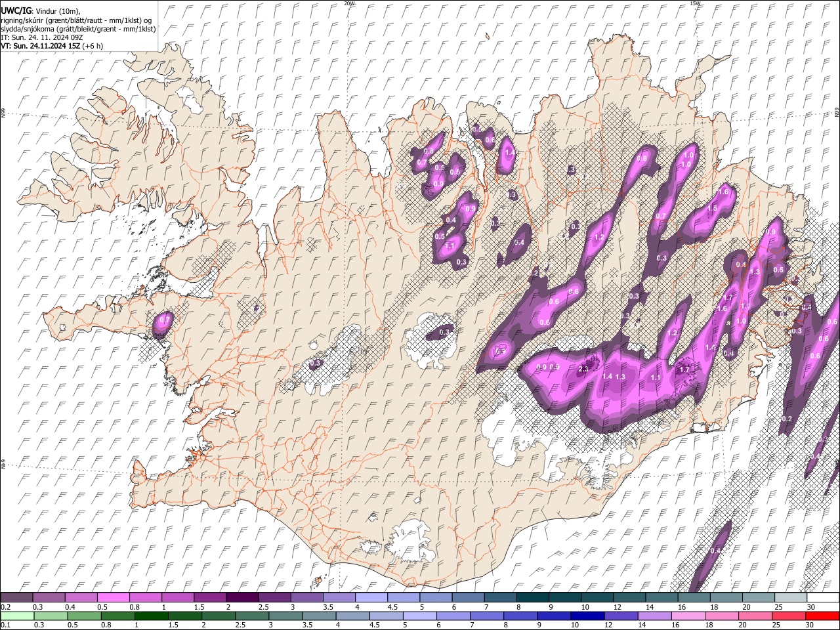
Task: Click the '15W' longitude label
Action: [695, 3]
